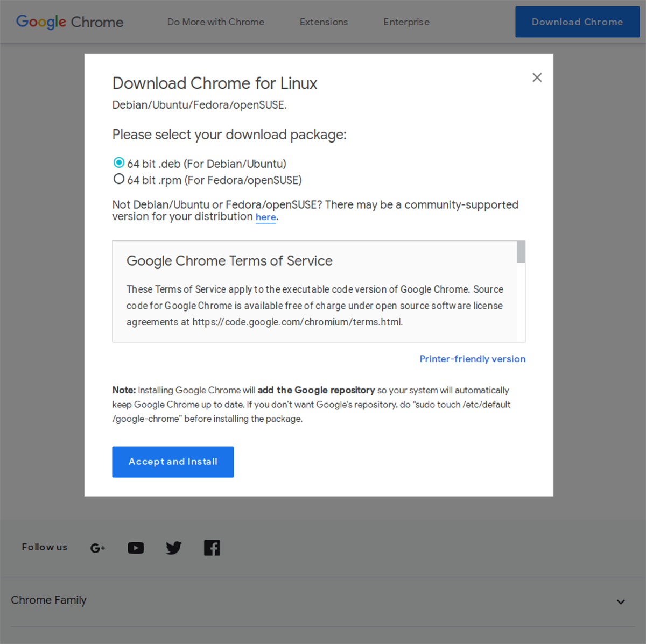The height and width of the screenshot is (644, 646).
Task: Click the Download Chrome button in header
Action: (577, 22)
